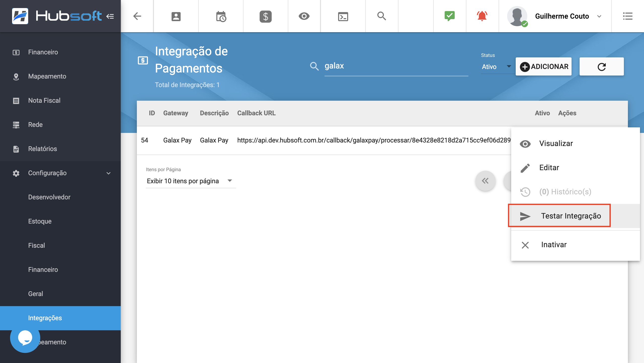Collapse the sidebar with the Hubsoft arrow
The width and height of the screenshot is (644, 363).
pyautogui.click(x=109, y=16)
